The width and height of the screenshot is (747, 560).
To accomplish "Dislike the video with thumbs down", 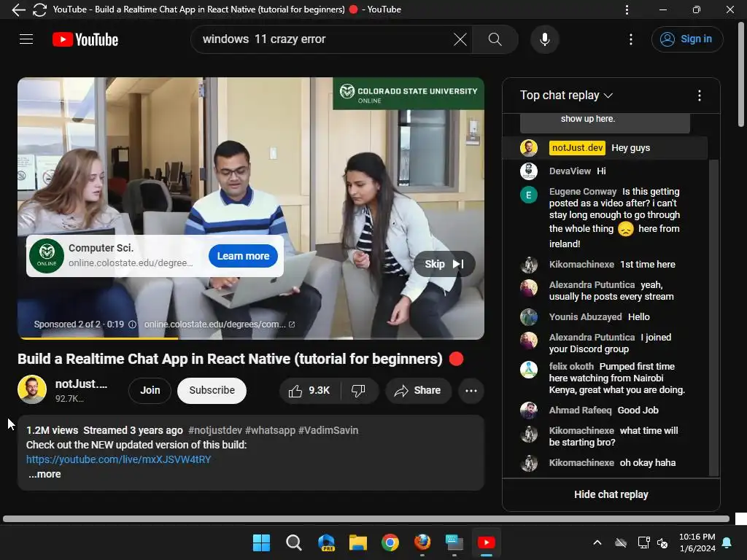I will click(359, 391).
